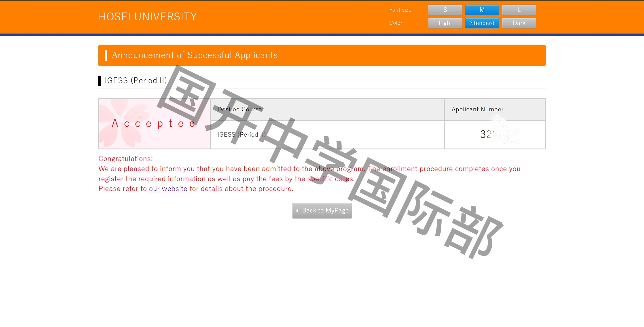This screenshot has width=644, height=327.
Task: Set font size to M
Action: [482, 10]
